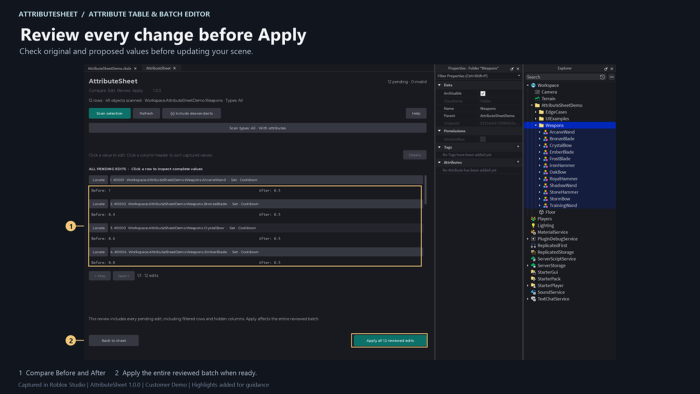Locate the CrystalBow pending edit
This screenshot has height=394, width=700.
(99, 228)
